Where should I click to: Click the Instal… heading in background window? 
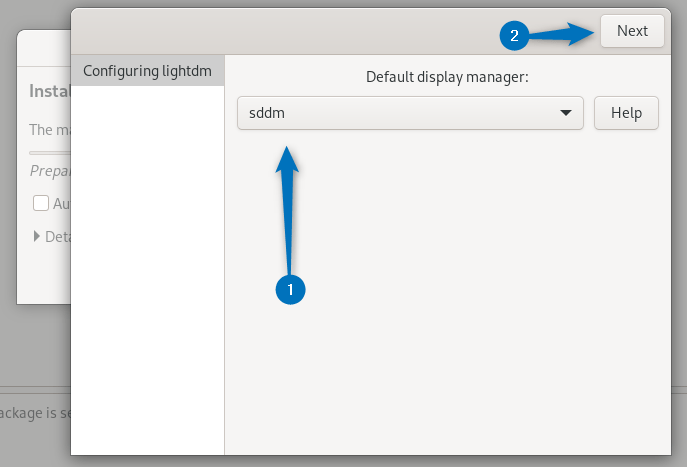[49, 92]
